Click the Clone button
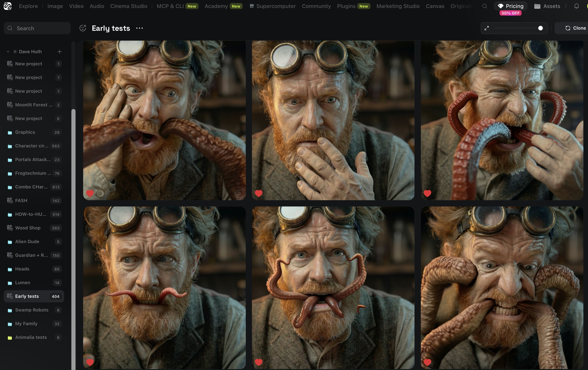This screenshot has height=370, width=588. [575, 28]
